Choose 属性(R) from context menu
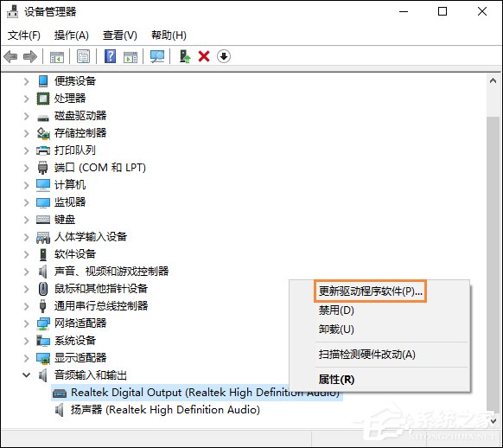503x448 pixels. click(336, 380)
